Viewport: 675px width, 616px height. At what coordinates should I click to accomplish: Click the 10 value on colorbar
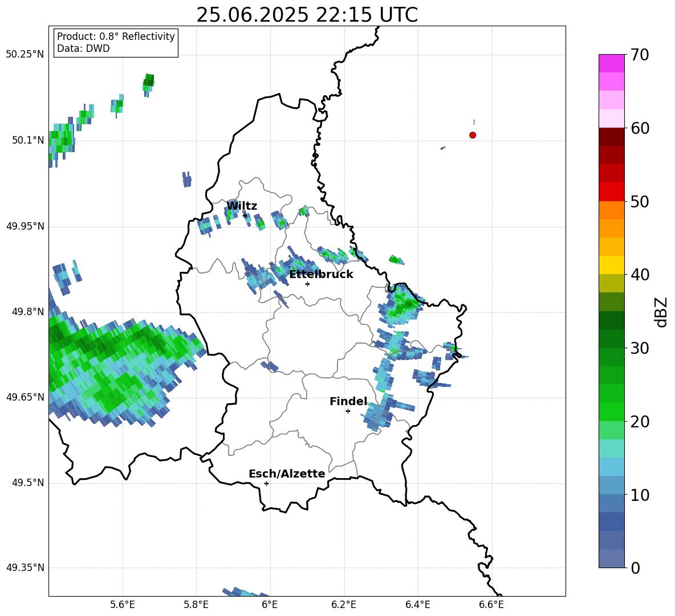point(640,495)
